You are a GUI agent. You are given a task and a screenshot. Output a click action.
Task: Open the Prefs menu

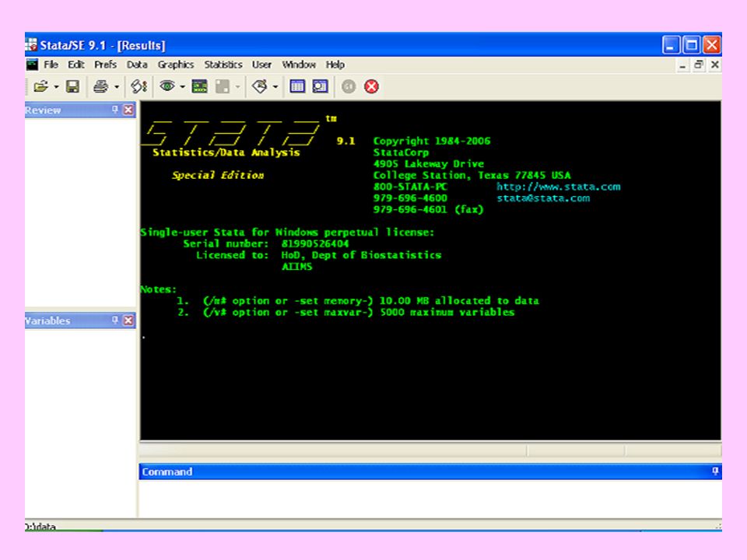pos(105,65)
